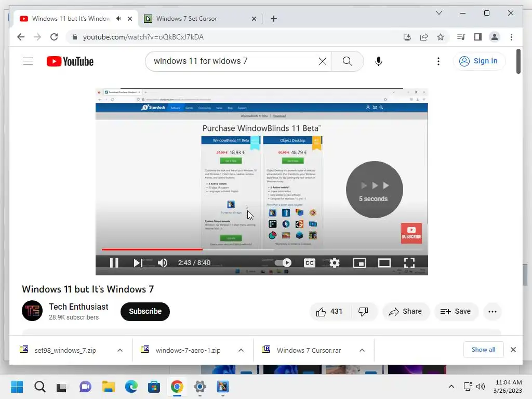Dislike the video
Image resolution: width=532 pixels, height=399 pixels.
click(363, 312)
